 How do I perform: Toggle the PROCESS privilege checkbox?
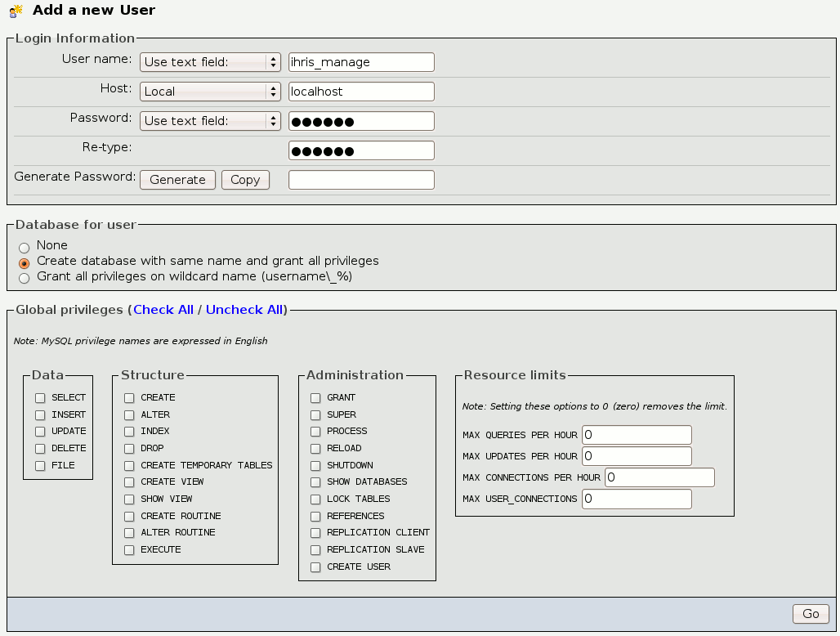coord(315,432)
